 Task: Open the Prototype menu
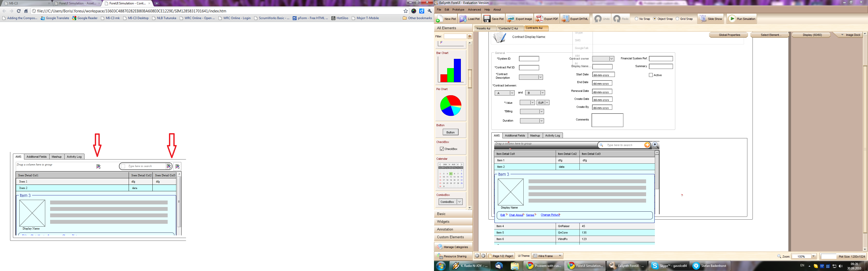[x=458, y=10]
